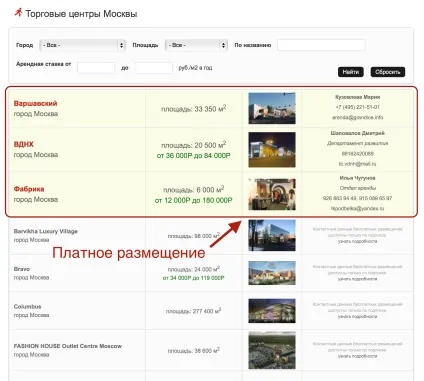Click the ВДНХ mall thumbnail photo
The width and height of the screenshot is (424, 381).
272,150
